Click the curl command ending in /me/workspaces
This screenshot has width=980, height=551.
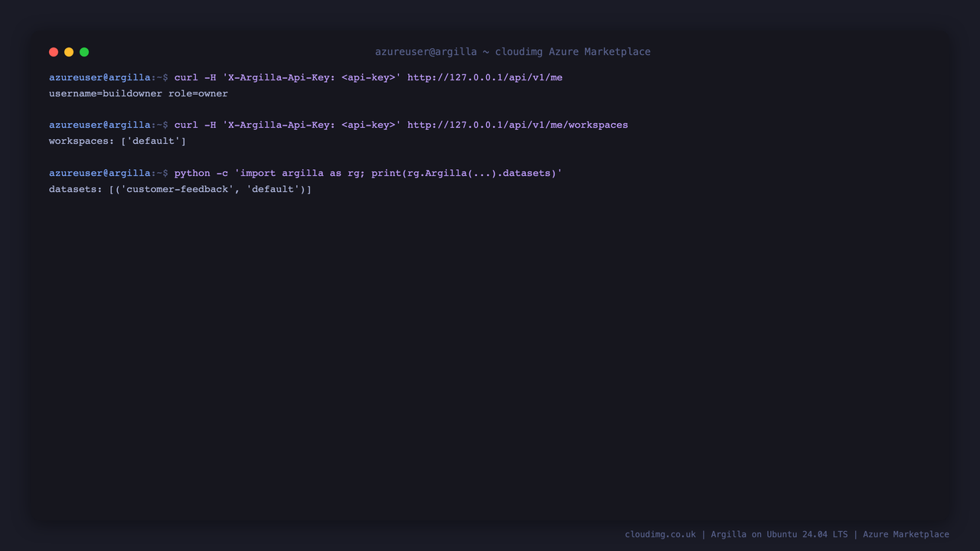[401, 125]
